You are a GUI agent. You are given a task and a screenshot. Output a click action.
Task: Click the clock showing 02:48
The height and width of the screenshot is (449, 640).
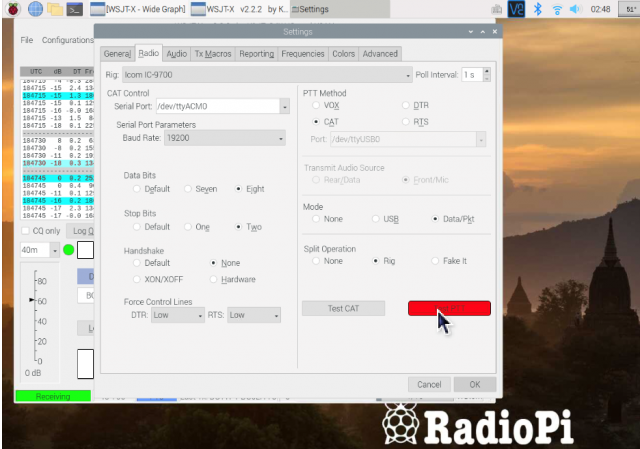(x=600, y=9)
